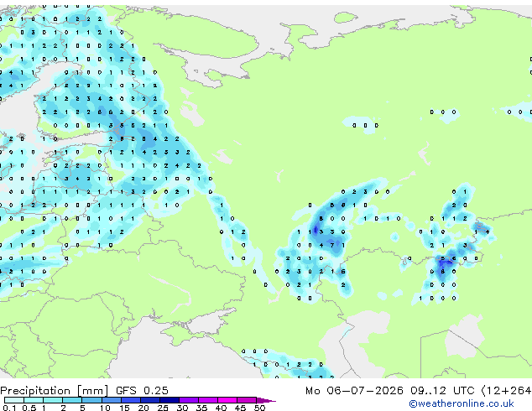
Task: Click the above-50 arrow tip of the legend
Action: (x=267, y=400)
